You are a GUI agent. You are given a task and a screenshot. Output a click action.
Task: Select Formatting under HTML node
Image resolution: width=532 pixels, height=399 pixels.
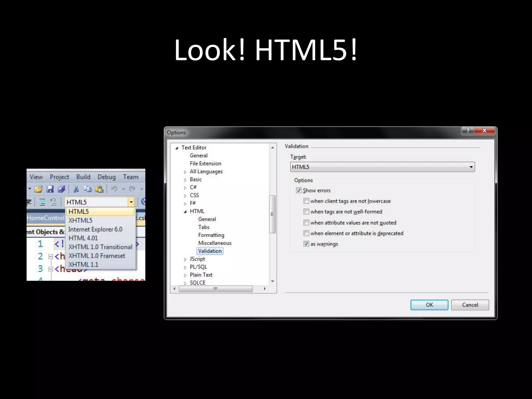211,235
